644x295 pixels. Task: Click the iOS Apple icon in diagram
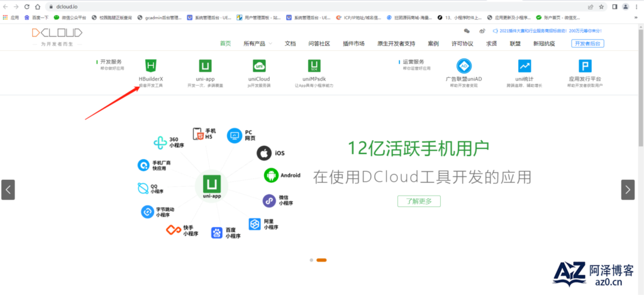coord(265,153)
